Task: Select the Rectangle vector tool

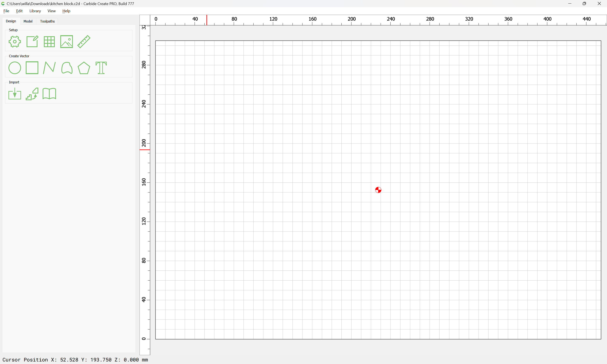Action: [32, 68]
